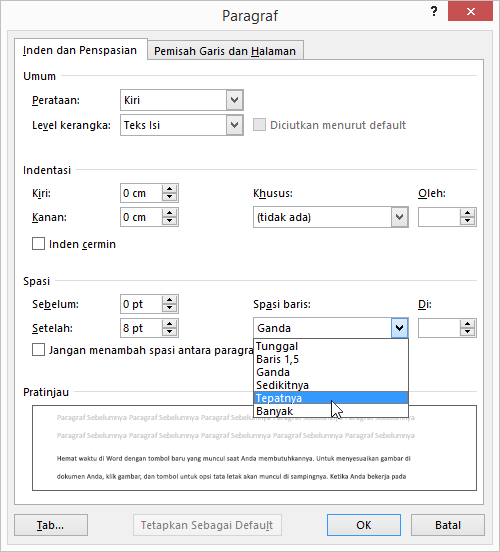Viewport: 500px width, 552px height.
Task: Increase the Sebelum spacing up arrow
Action: 169,300
